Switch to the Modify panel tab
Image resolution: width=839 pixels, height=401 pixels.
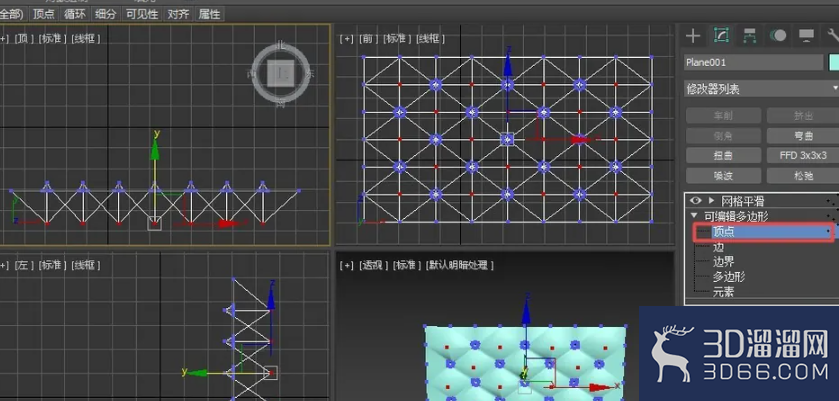(721, 36)
